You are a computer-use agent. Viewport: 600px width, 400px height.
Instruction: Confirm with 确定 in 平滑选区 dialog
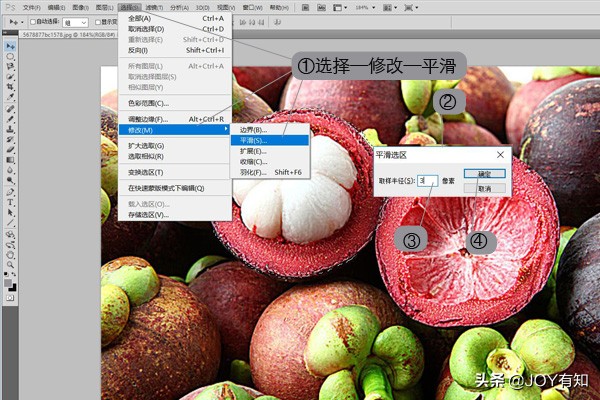(484, 174)
